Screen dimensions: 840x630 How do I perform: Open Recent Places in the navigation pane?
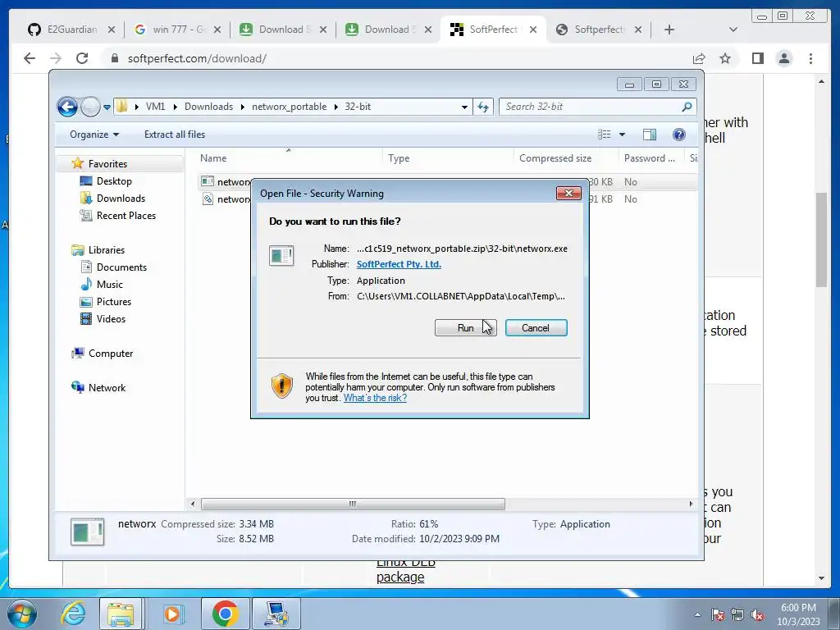pos(126,216)
